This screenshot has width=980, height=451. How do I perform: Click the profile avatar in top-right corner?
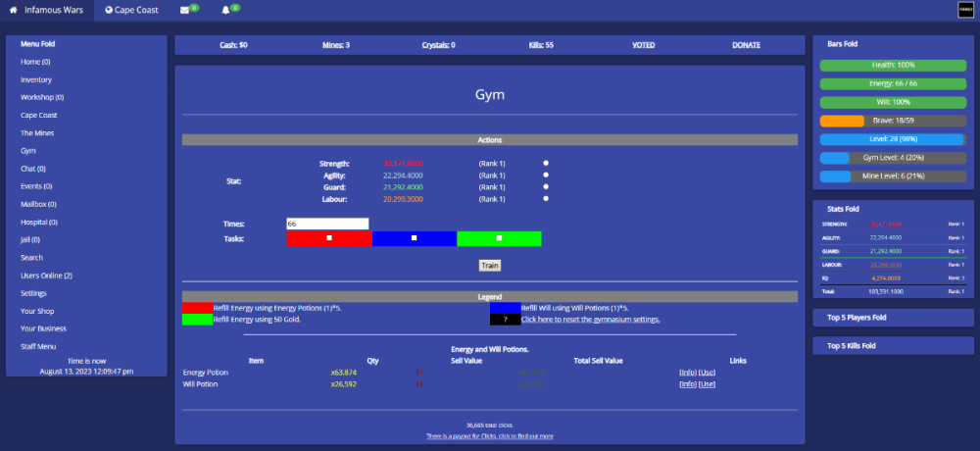tap(964, 10)
